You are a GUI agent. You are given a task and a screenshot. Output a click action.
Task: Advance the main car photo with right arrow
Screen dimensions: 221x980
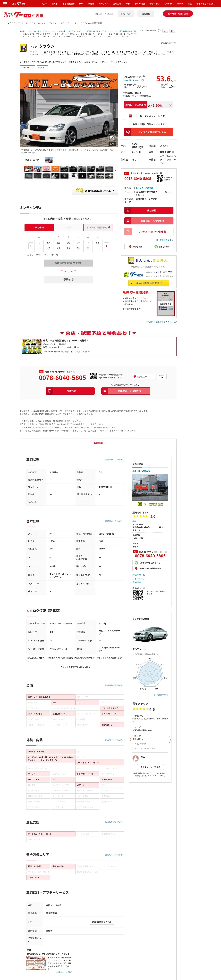(114, 110)
